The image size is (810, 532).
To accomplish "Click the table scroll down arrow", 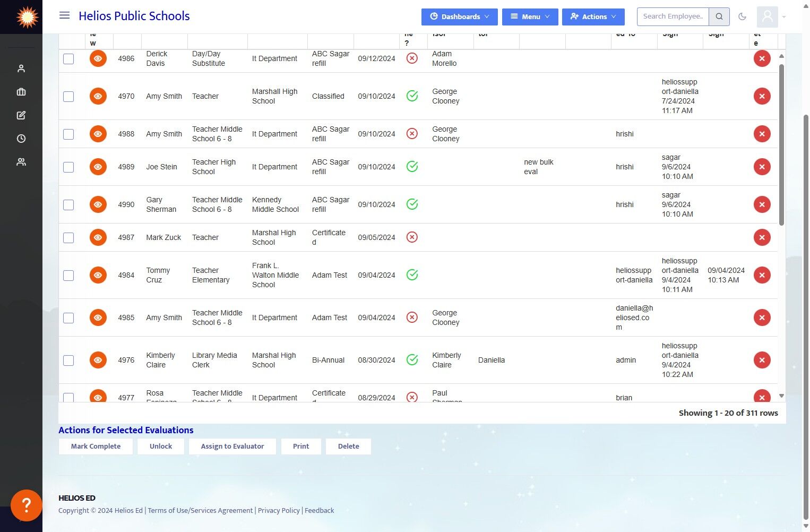I will coord(781,396).
